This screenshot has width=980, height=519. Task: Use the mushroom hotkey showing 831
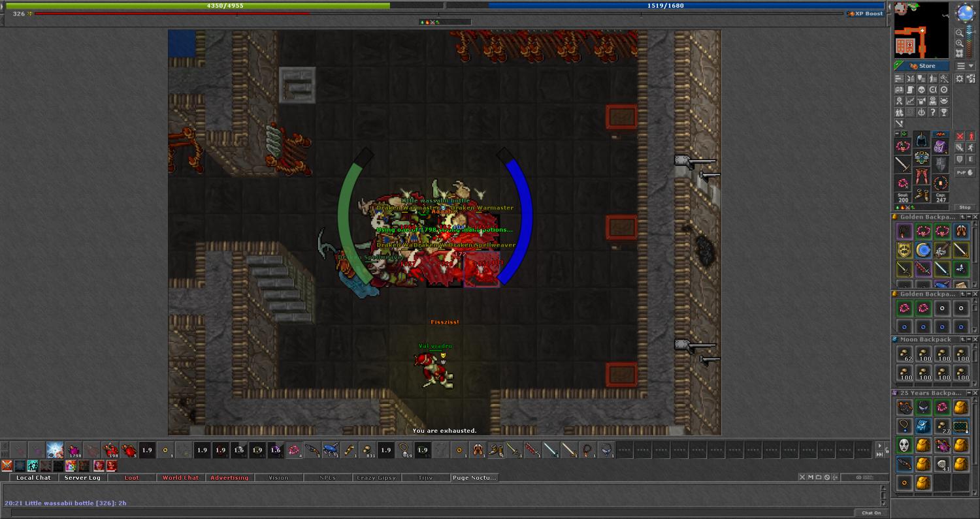coord(368,450)
